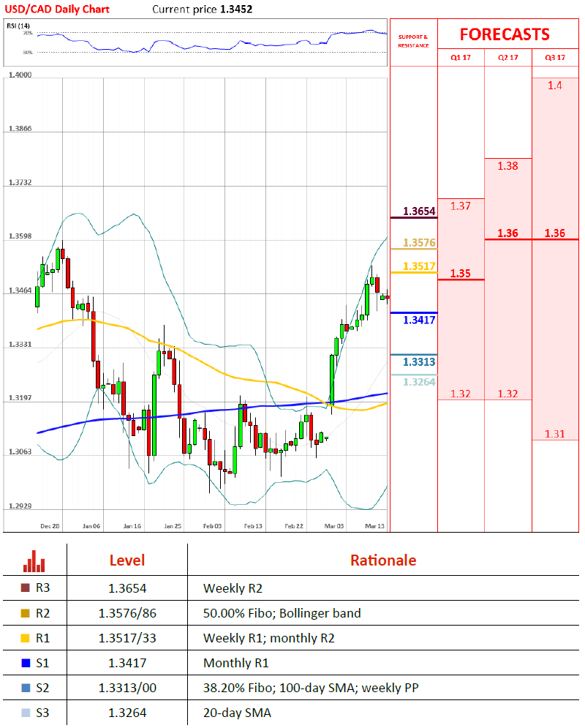585x728 pixels.
Task: Click the 'Rationale' table column header
Action: (383, 560)
